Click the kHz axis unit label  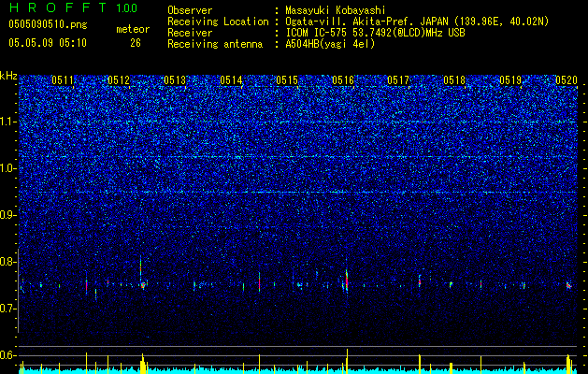(x=8, y=76)
